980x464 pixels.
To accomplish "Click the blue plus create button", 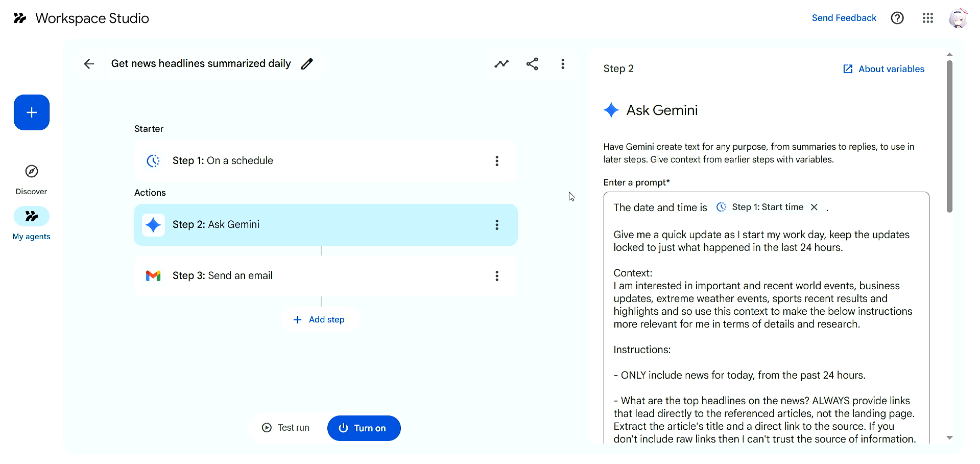I will point(32,112).
